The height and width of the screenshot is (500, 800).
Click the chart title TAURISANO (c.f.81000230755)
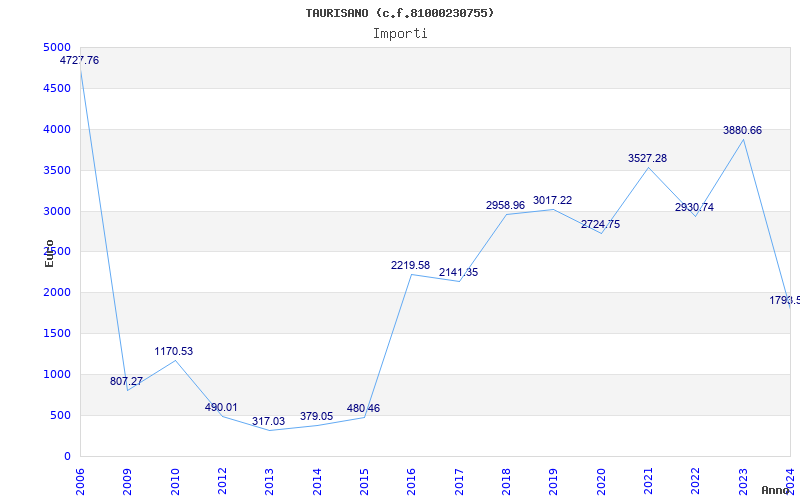tap(400, 13)
